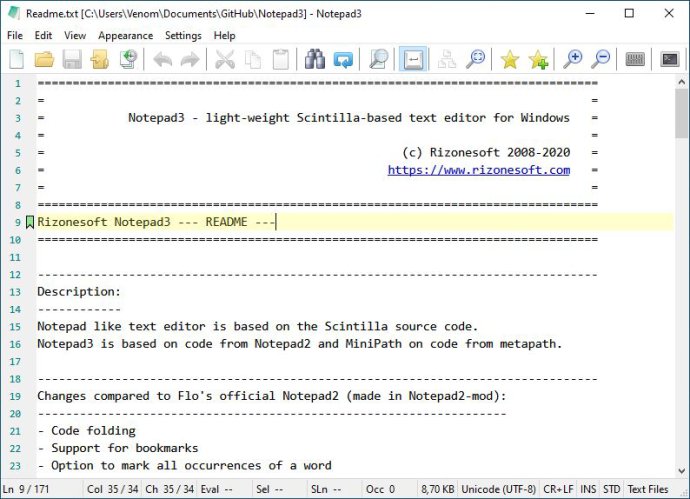This screenshot has height=499, width=690.
Task: Click the CR+LF line ending status field
Action: [x=558, y=489]
